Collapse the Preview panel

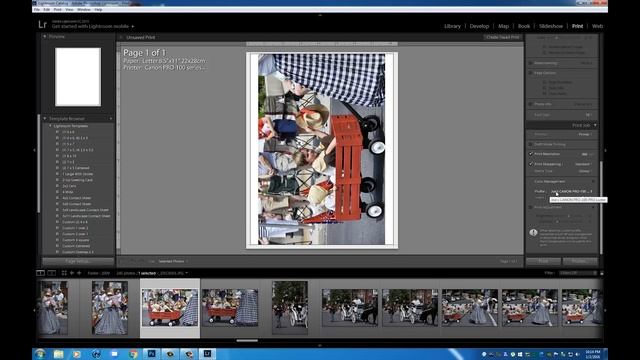tap(44, 36)
